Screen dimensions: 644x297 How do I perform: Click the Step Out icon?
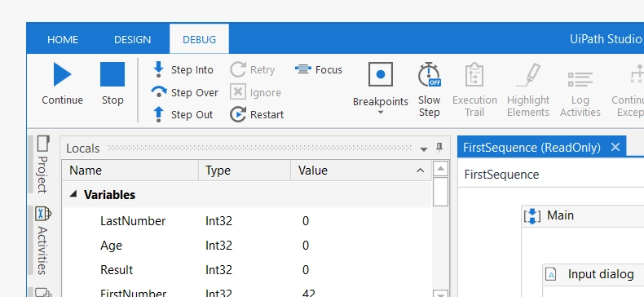[158, 114]
